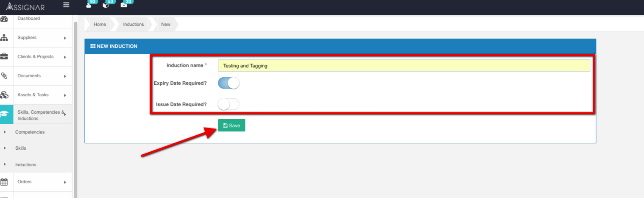The width and height of the screenshot is (644, 198).
Task: Click the Documents paperclip icon
Action: pos(4,76)
